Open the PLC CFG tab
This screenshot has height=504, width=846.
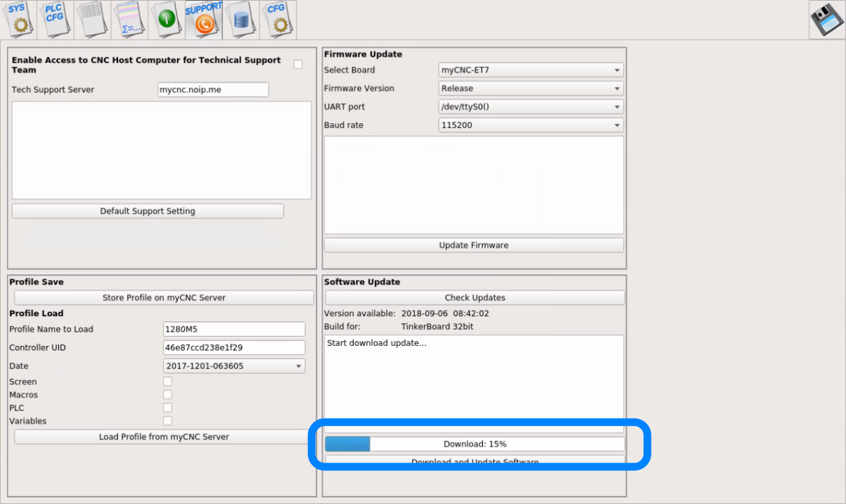56,19
